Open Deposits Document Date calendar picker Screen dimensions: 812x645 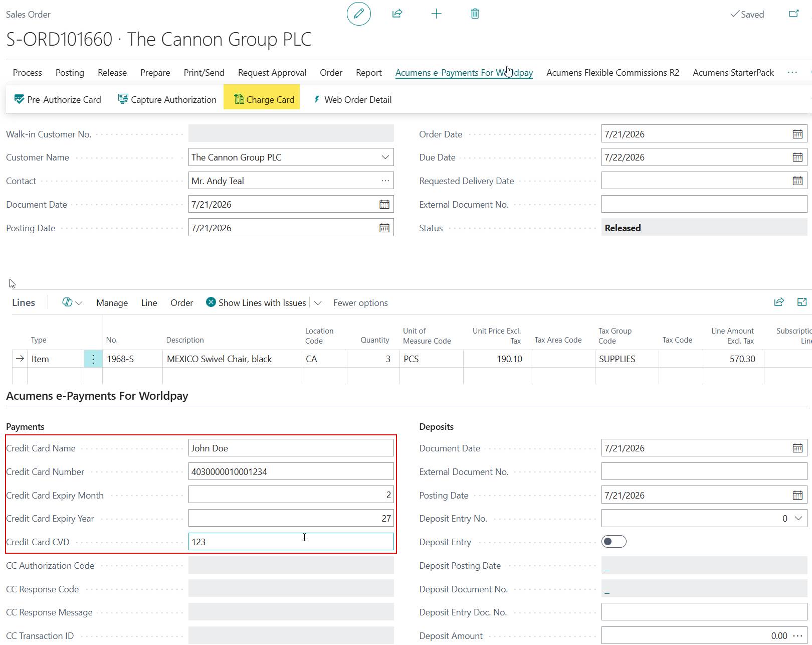[797, 448]
